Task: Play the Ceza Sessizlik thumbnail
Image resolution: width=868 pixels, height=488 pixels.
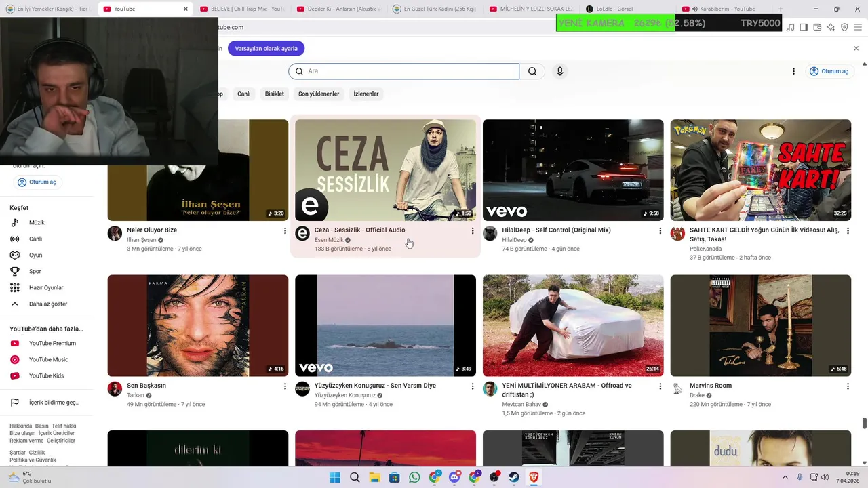Action: click(385, 170)
